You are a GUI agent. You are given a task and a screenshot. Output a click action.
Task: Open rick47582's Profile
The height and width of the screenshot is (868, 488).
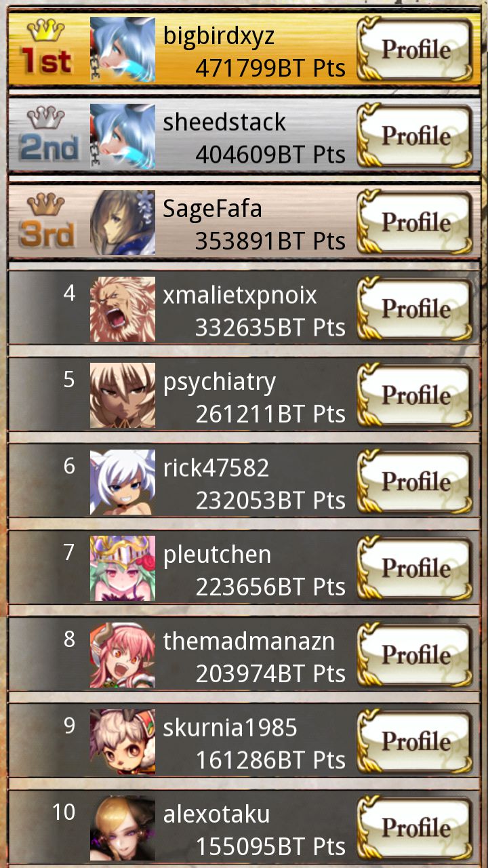pos(415,481)
